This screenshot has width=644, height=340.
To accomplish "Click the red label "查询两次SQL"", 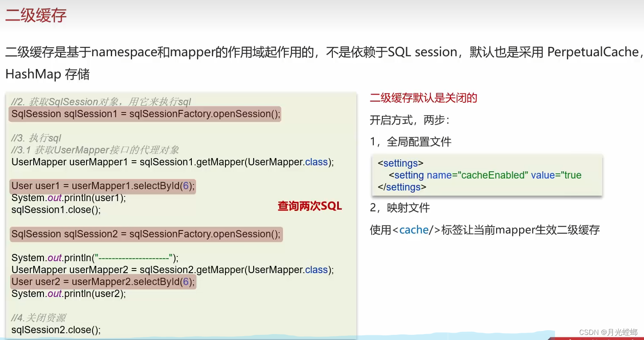I will point(310,206).
